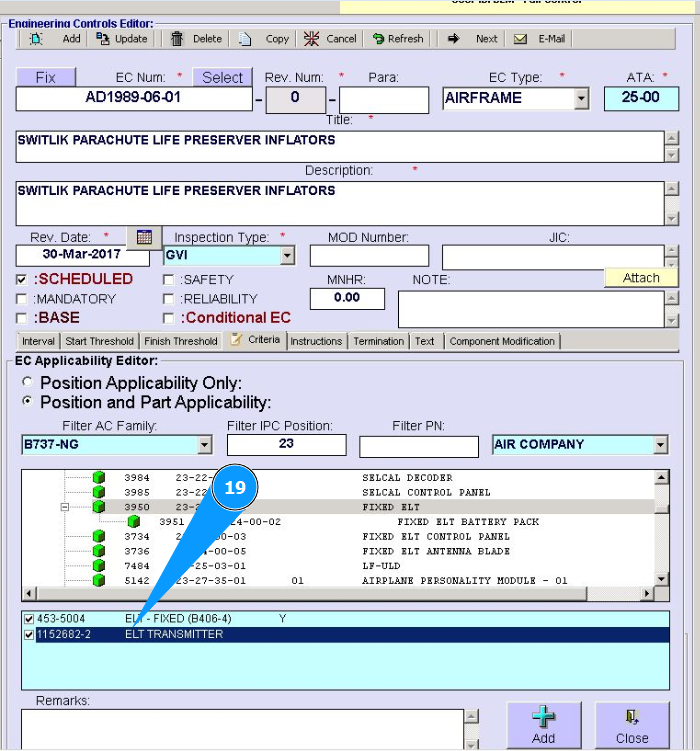Click the Attach button
Screen dimensions: 700x751
click(x=641, y=278)
